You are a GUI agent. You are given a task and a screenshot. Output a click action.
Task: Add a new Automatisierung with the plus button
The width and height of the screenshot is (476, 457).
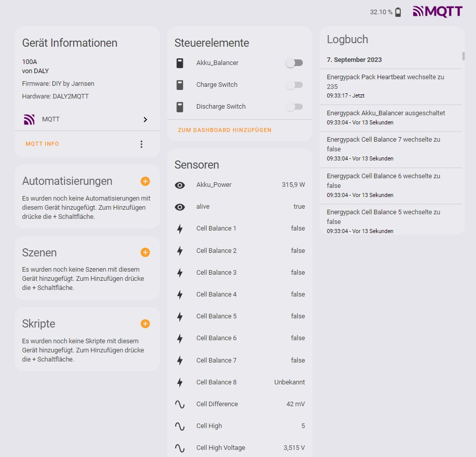145,181
